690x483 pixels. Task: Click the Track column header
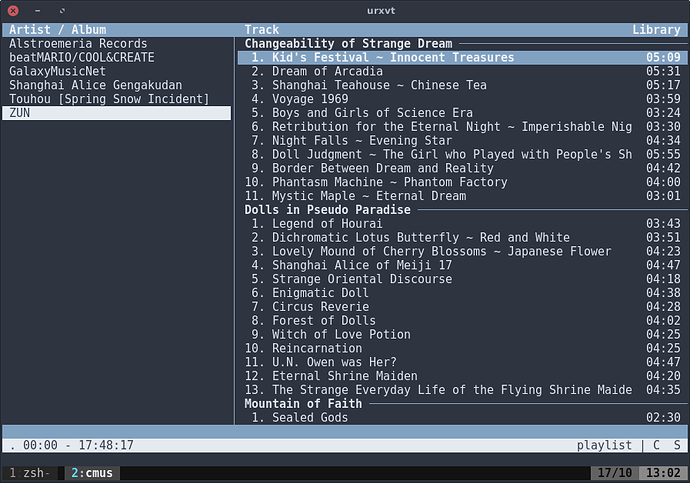(262, 30)
